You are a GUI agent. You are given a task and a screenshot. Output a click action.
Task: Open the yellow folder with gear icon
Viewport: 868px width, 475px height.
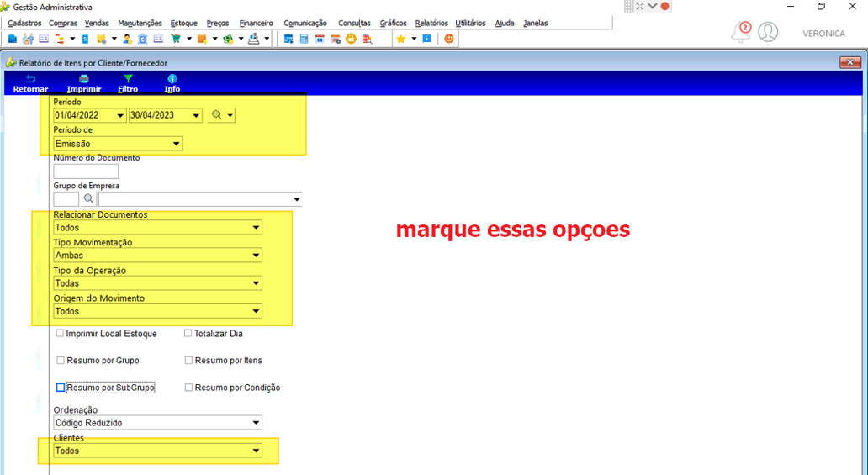(101, 39)
